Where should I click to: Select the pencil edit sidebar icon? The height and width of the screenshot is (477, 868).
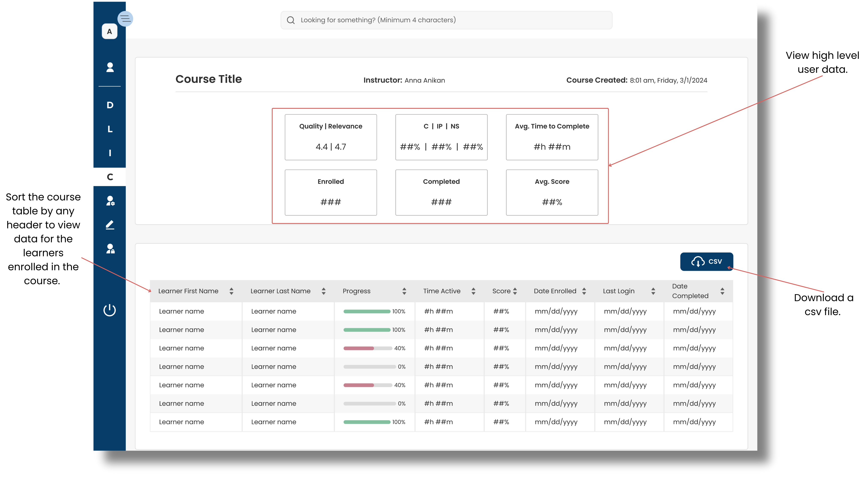[x=110, y=225]
